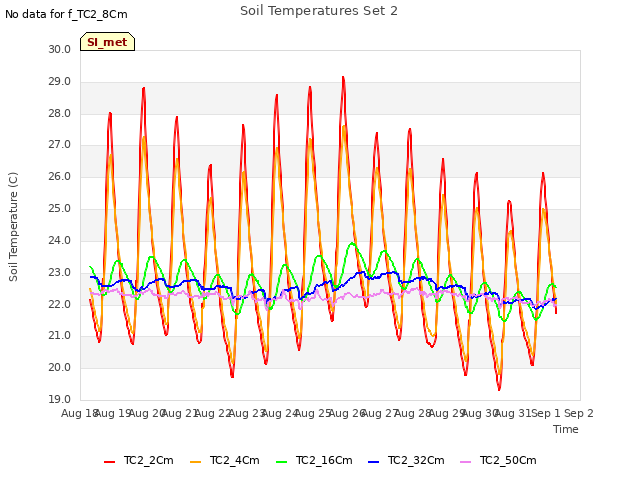Viewport: 640px width, 480px height.
Task: Click the Sep 1 x-axis tick label
Action: coord(546,413)
